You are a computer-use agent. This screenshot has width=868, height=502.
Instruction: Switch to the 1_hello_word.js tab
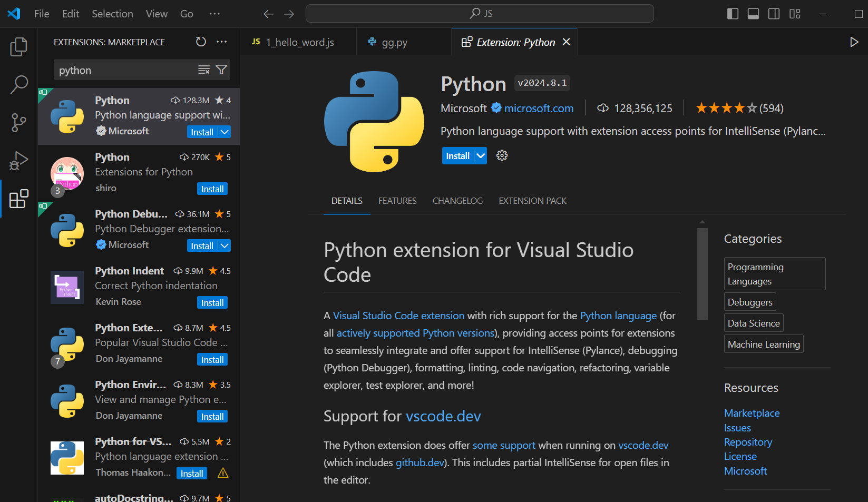298,42
